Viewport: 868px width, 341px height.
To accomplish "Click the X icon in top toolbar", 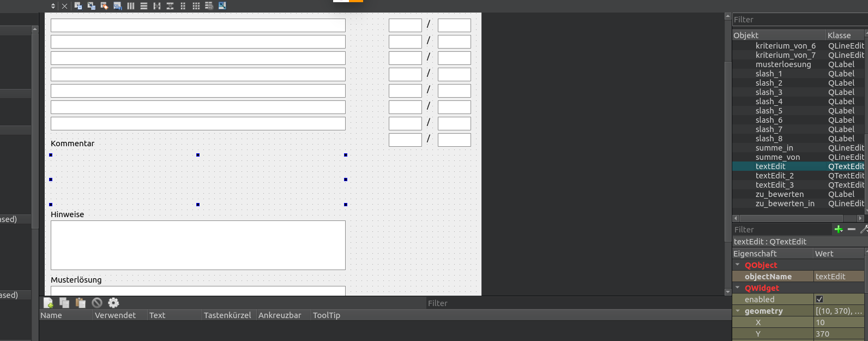I will tap(64, 6).
